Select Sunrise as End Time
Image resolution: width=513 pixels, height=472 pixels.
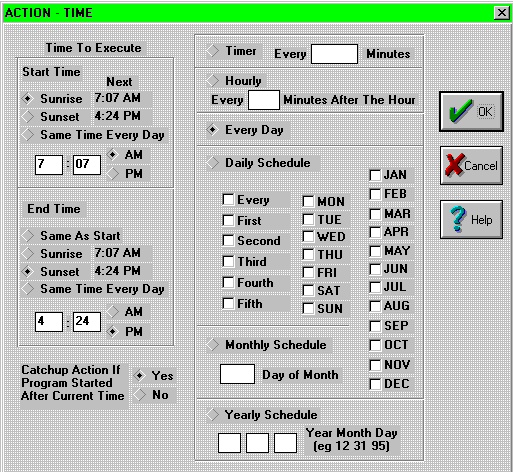(x=28, y=254)
